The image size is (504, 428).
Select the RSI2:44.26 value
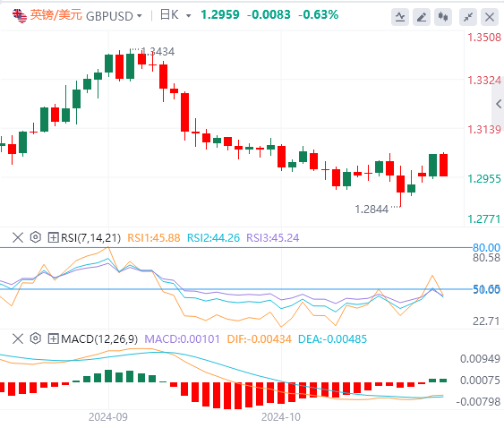click(x=213, y=238)
